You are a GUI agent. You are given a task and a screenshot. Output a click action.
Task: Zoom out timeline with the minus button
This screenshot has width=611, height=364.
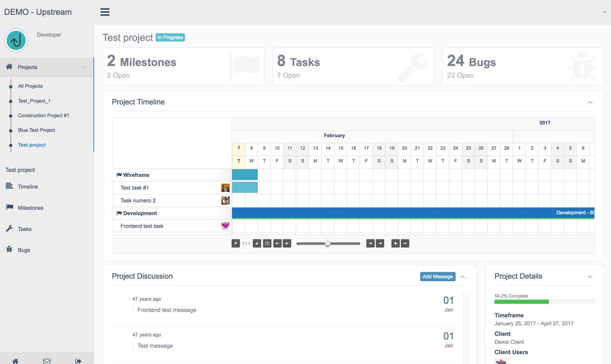coord(405,243)
